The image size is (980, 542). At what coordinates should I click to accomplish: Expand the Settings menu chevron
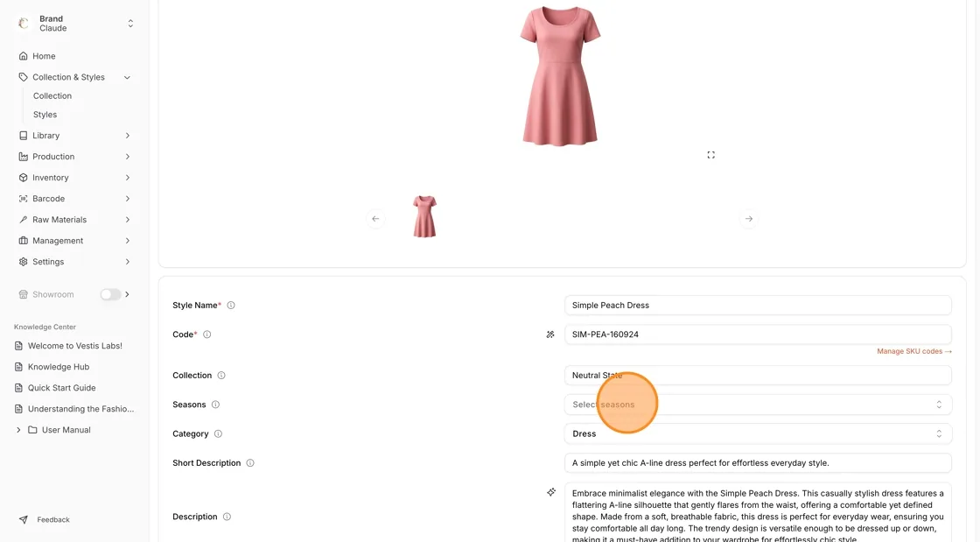click(x=127, y=262)
